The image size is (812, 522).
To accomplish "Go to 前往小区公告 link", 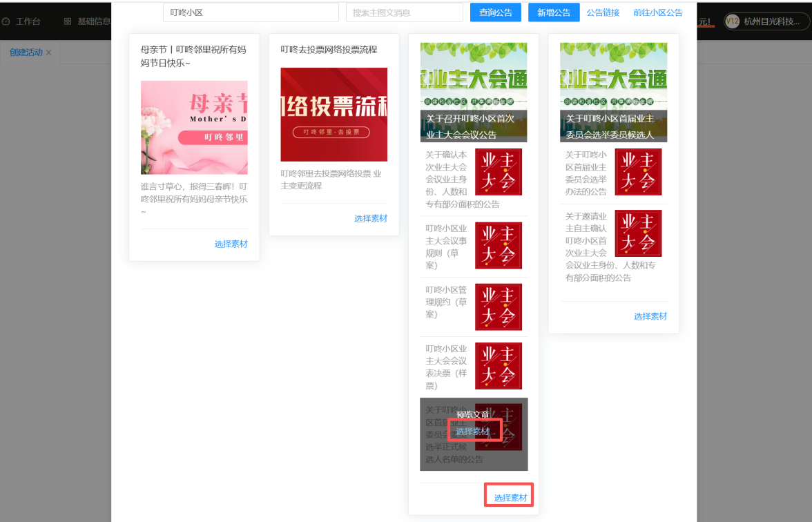I will [657, 12].
